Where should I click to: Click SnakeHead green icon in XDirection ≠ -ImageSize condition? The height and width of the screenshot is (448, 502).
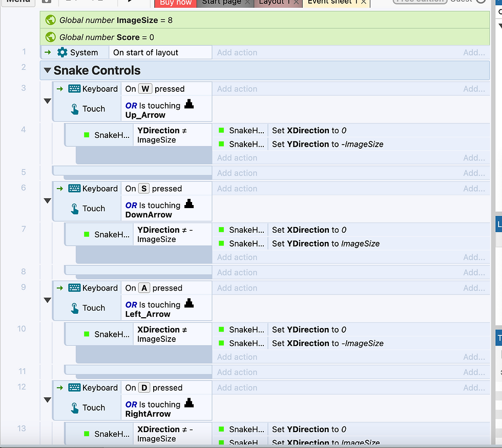coord(87,434)
